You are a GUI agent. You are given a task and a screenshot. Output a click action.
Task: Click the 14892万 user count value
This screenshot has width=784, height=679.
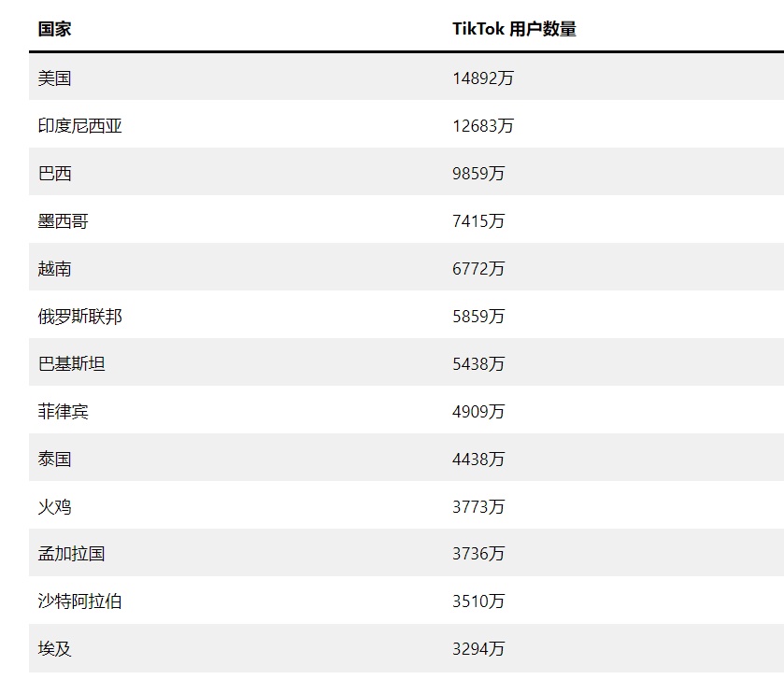click(483, 78)
